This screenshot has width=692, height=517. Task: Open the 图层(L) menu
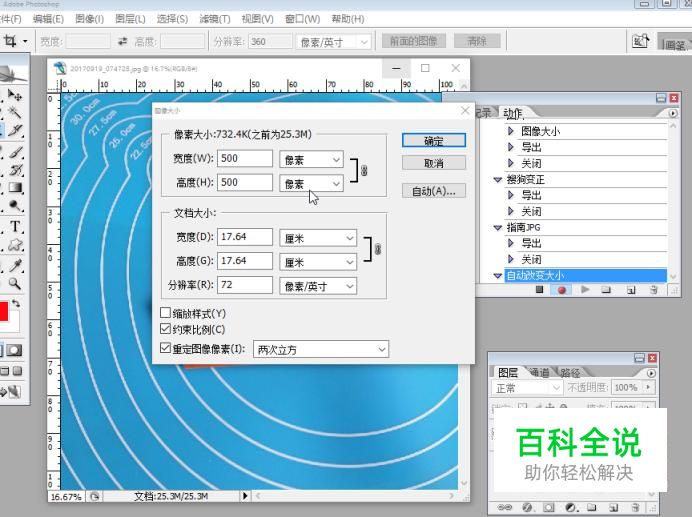coord(130,19)
